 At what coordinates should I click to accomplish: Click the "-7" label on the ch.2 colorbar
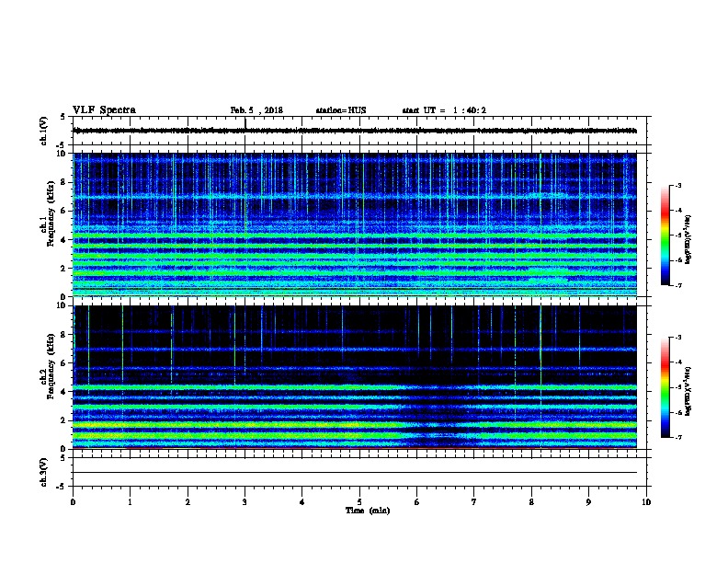pos(678,438)
